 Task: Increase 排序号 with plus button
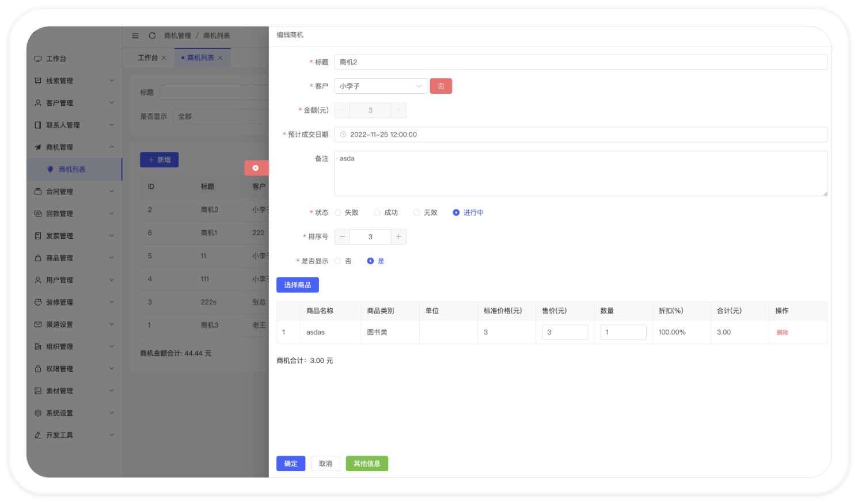398,237
